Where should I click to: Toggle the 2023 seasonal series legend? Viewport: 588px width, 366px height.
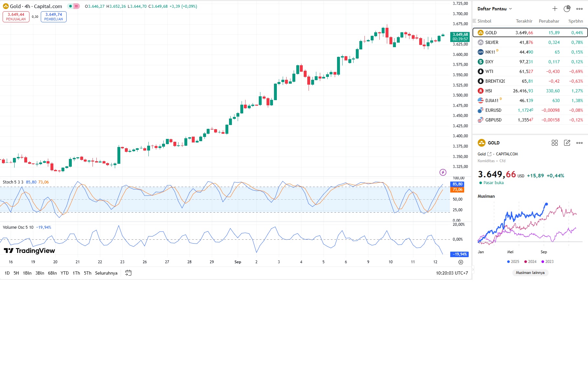point(548,262)
